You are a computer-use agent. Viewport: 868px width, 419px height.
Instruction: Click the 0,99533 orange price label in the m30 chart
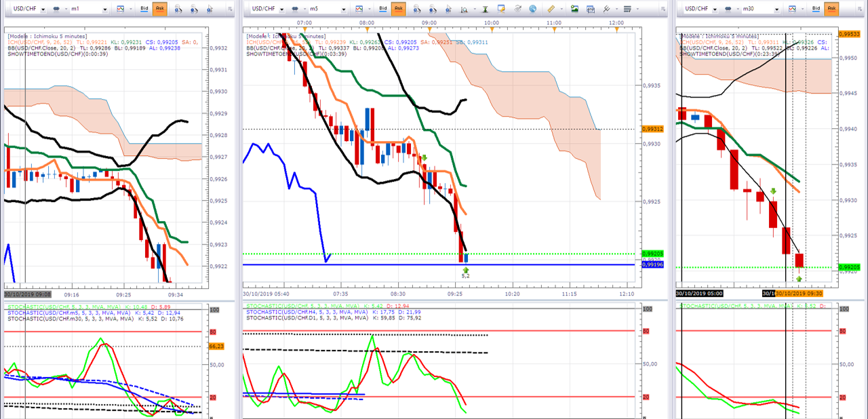(848, 33)
